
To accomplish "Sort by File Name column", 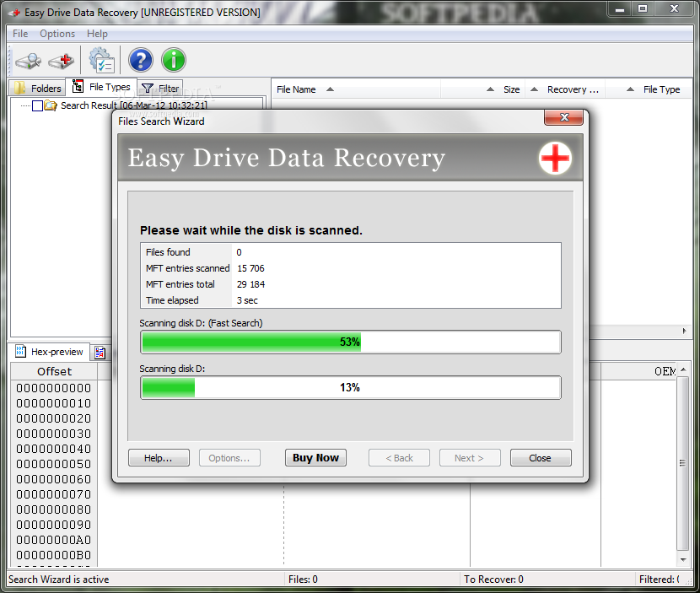I will click(x=356, y=89).
